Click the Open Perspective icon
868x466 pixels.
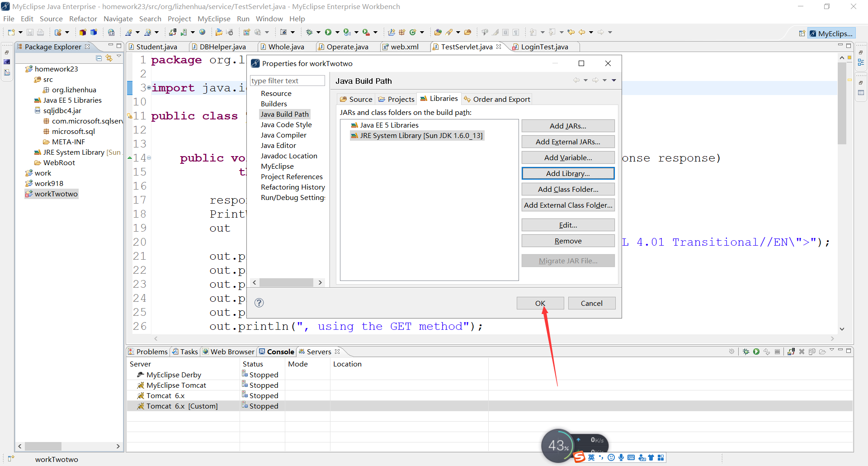pos(802,33)
